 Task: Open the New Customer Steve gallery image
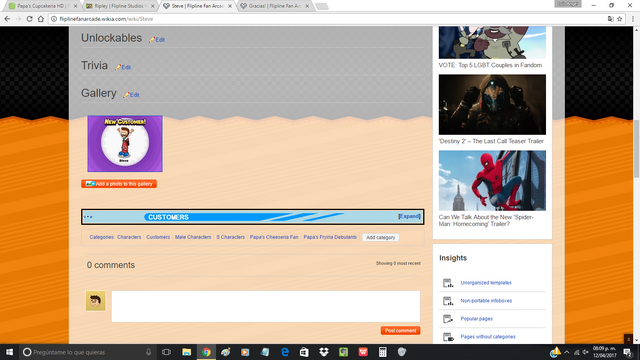coord(125,143)
